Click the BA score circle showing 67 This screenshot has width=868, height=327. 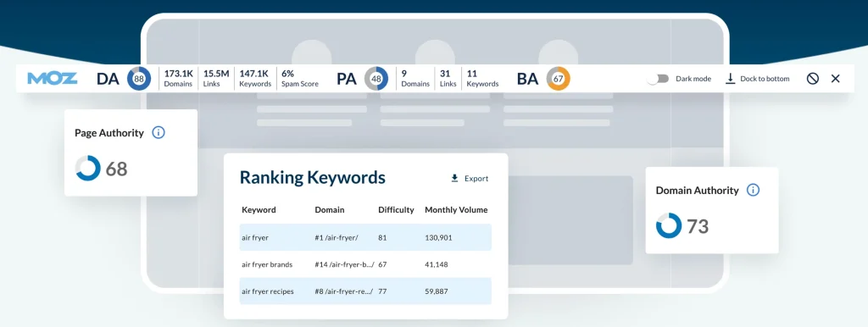(x=558, y=79)
